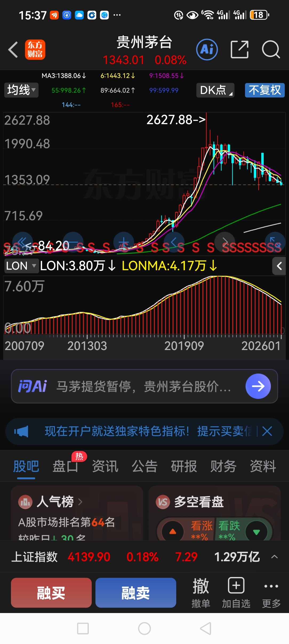Tap A股市场排名第64名 text
The height and width of the screenshot is (644, 289).
[66, 522]
